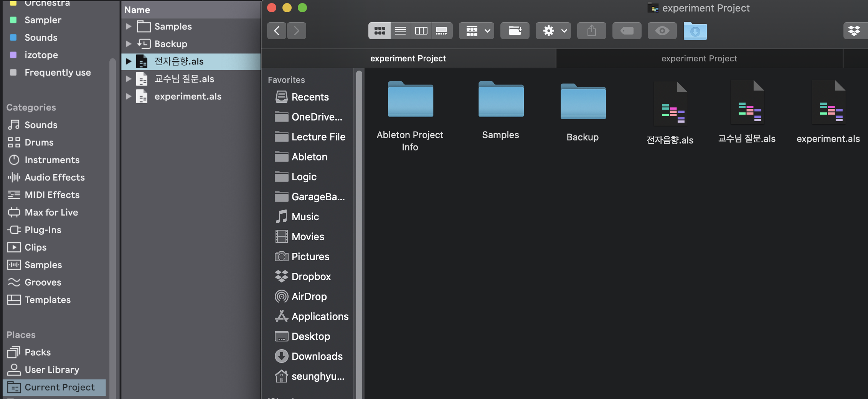
Task: Open AirDrop in Finder sidebar
Action: [301, 297]
